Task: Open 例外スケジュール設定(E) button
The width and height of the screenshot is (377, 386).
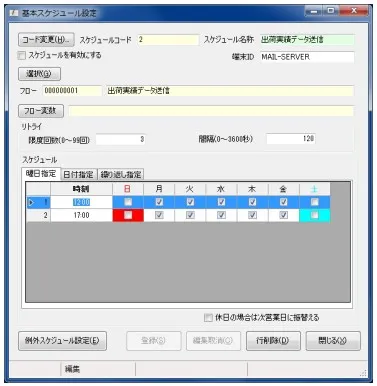Action: (62, 340)
